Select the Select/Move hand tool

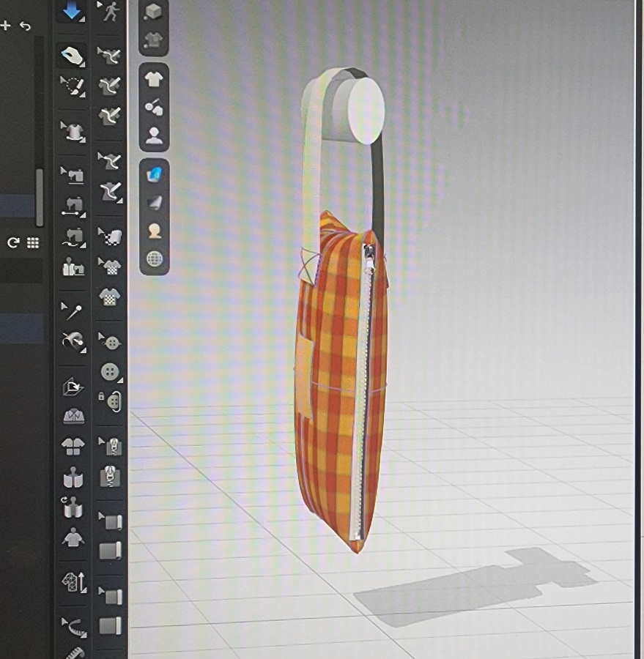tap(72, 55)
